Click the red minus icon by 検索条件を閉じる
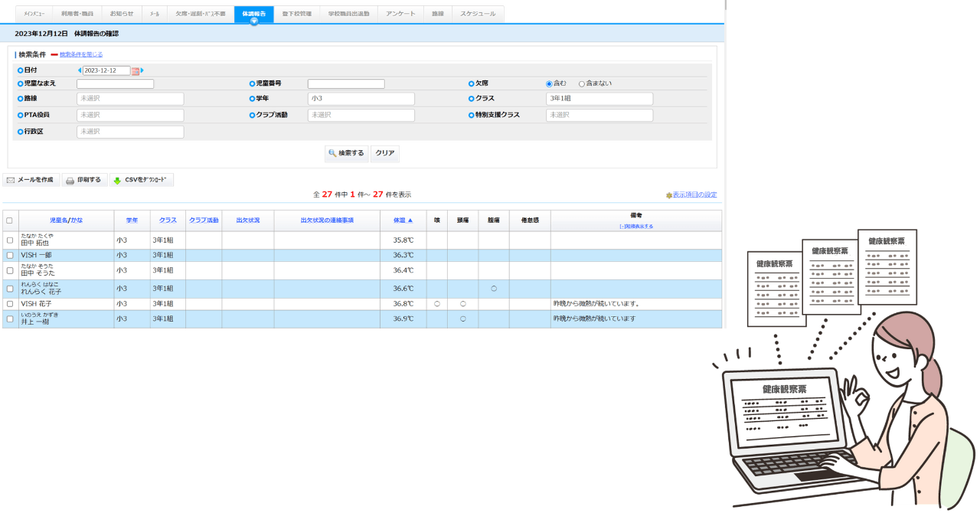The width and height of the screenshot is (980, 513). 54,54
